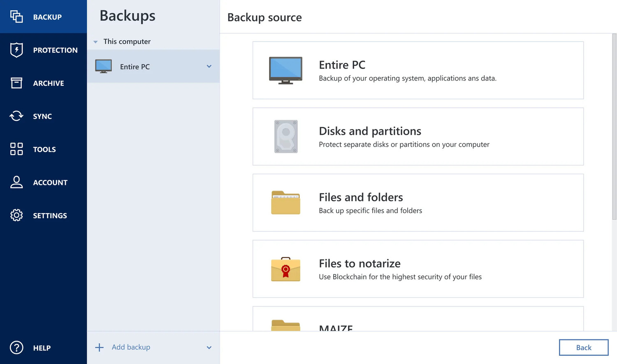Expand the Entire PC backup options chevron

[x=209, y=66]
